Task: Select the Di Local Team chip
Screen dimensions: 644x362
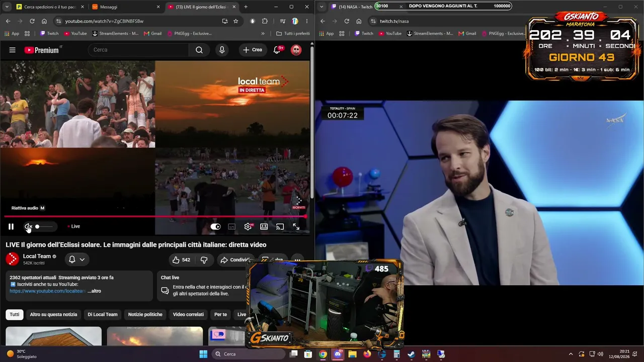Action: point(103,315)
